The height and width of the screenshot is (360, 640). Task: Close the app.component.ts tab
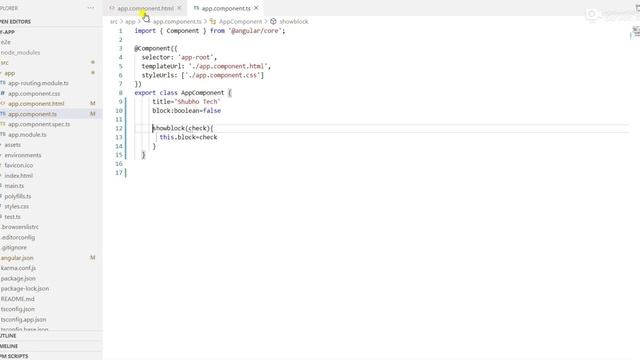pos(256,8)
